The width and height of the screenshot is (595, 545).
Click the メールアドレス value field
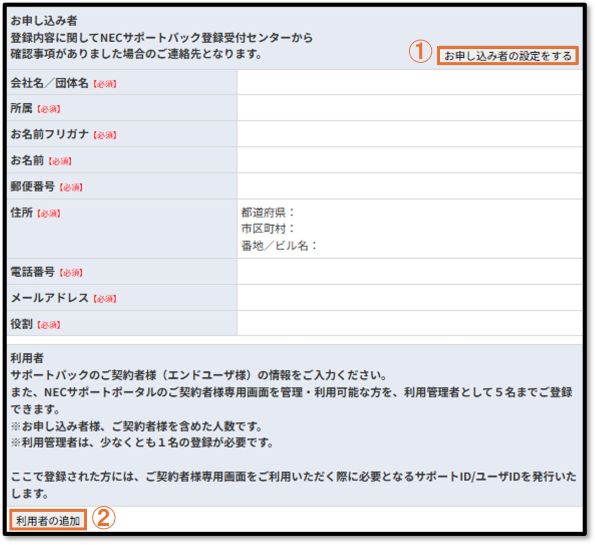point(409,298)
